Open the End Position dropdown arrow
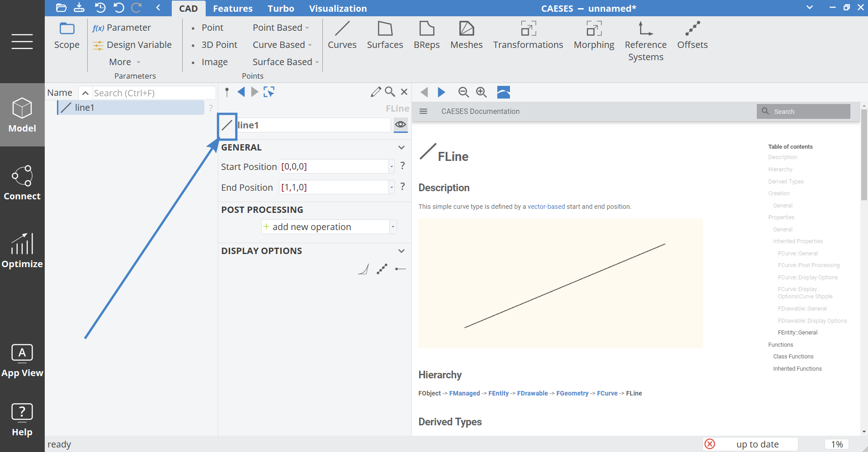 coord(392,188)
